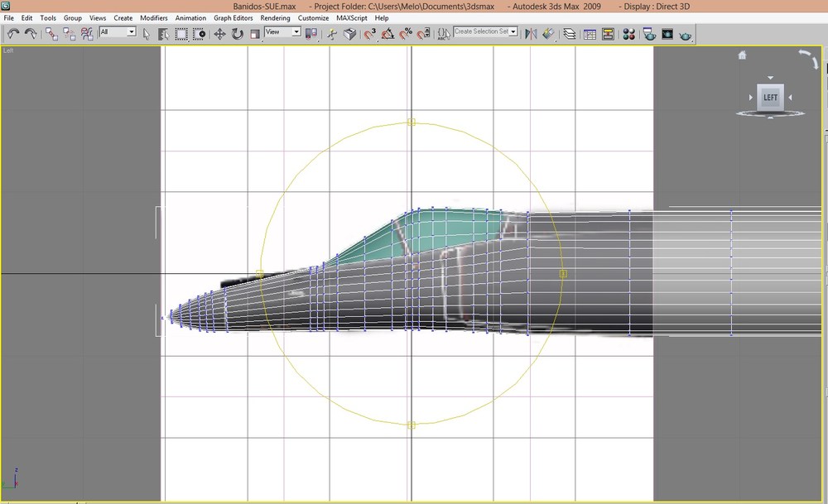Screen dimensions: 828x504
Task: Open the Graph Editors menu
Action: 233,18
